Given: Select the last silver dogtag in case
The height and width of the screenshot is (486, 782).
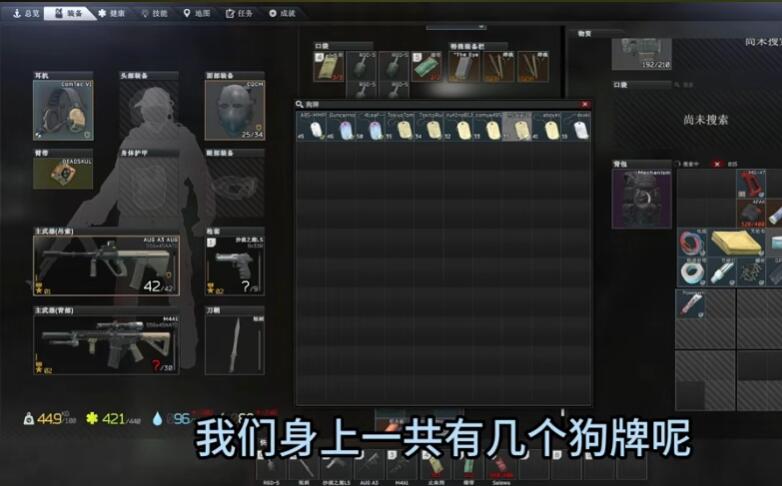Looking at the screenshot, I should [576, 126].
